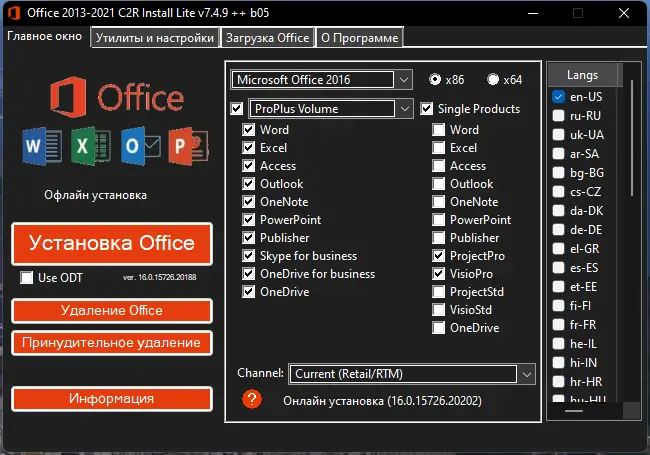
Task: Click the Офлайн установка label
Action: 95,195
